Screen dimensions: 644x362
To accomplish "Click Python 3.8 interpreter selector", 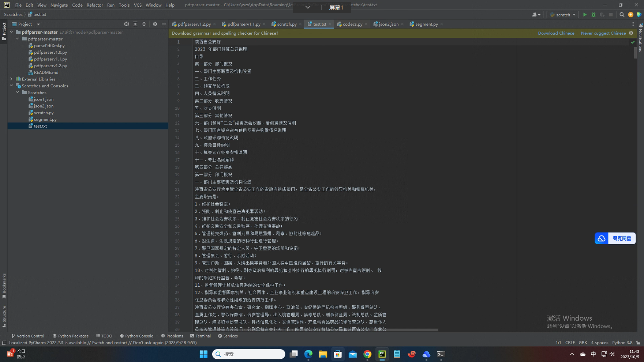I will click(x=622, y=343).
